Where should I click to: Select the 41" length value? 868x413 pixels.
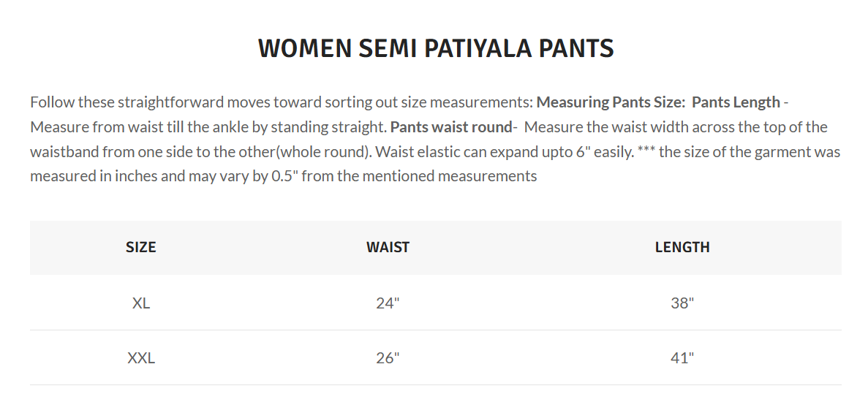click(682, 358)
